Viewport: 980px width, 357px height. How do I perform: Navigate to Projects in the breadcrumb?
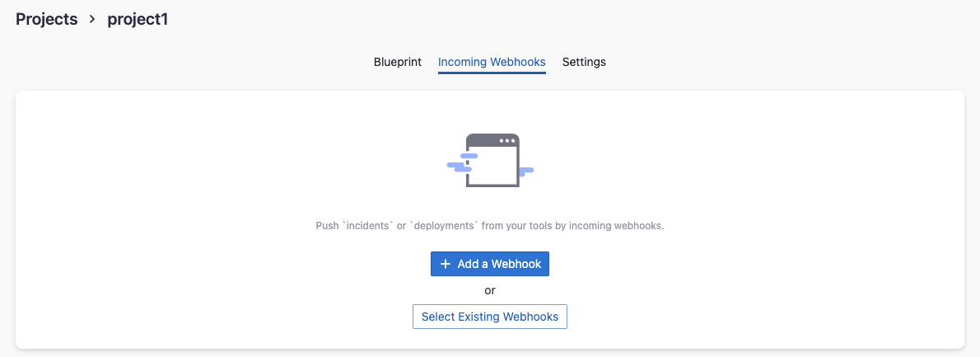click(x=46, y=19)
